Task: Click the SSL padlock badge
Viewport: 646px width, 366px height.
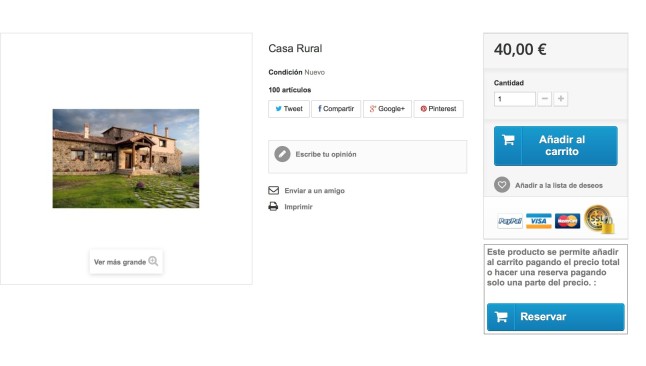Action: 599,219
